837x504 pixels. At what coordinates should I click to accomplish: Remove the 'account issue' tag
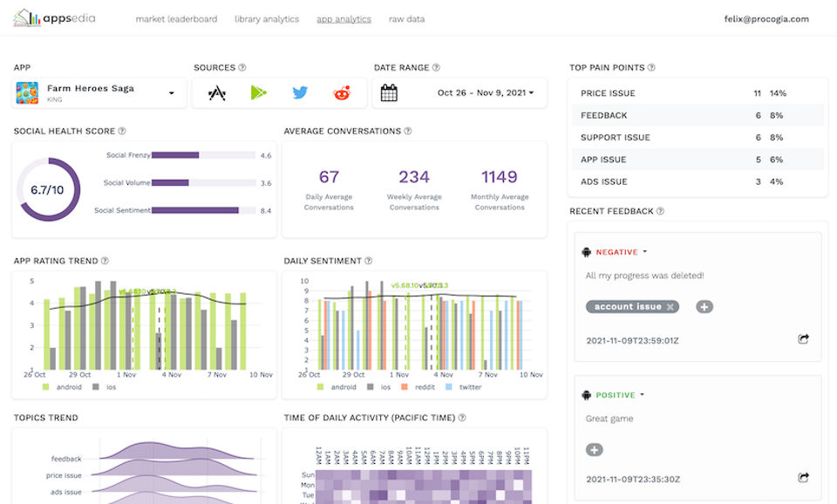(670, 306)
